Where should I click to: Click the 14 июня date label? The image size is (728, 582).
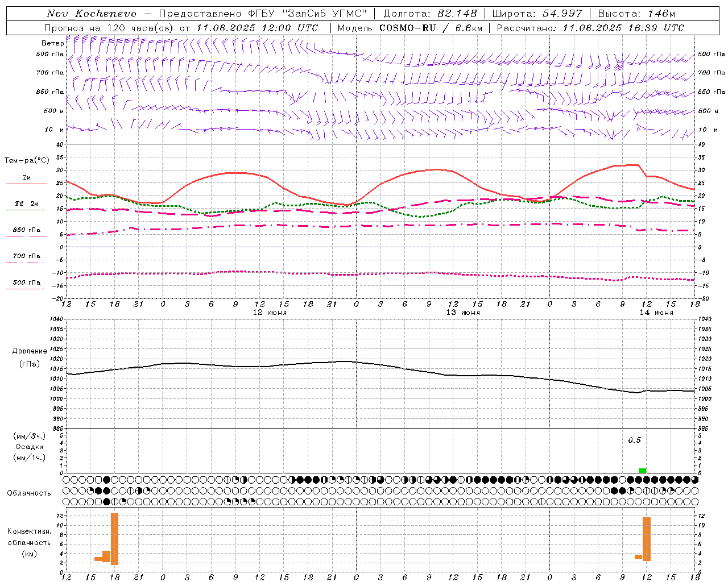coord(656,313)
